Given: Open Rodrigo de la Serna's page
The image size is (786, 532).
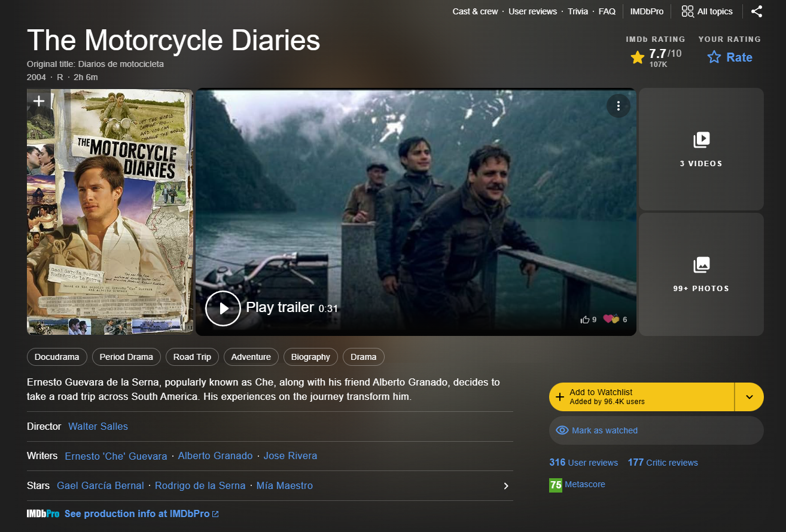Looking at the screenshot, I should click(x=200, y=486).
